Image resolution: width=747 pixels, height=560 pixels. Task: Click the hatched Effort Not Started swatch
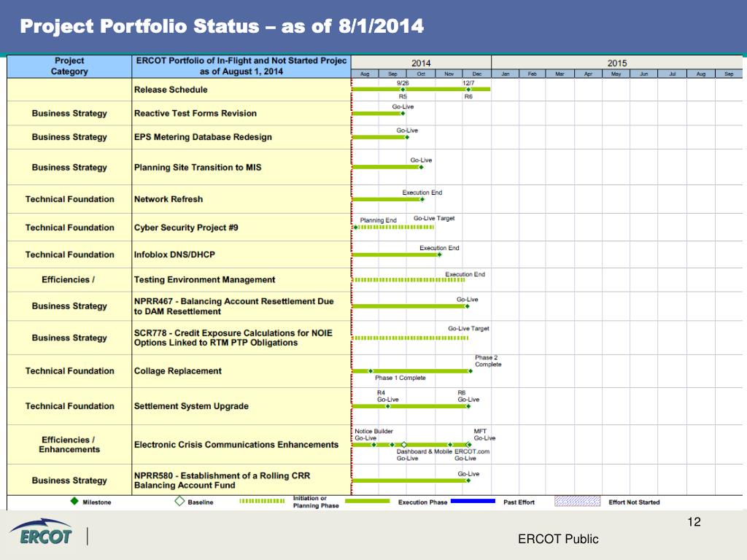coord(578,501)
